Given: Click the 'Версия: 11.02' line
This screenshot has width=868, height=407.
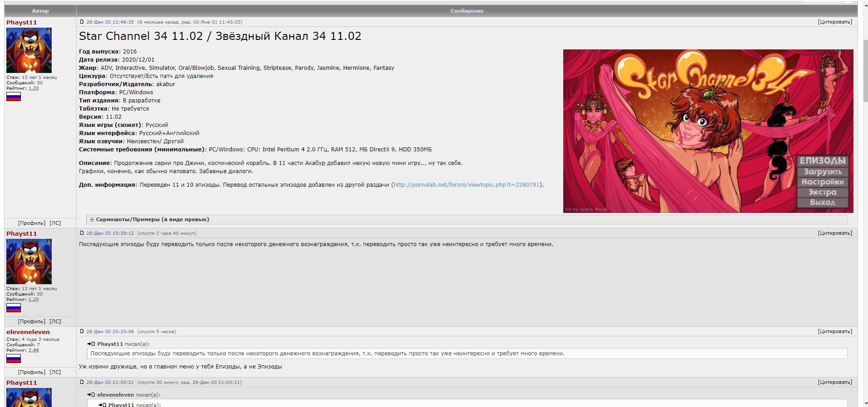Looking at the screenshot, I should pyautogui.click(x=100, y=117).
